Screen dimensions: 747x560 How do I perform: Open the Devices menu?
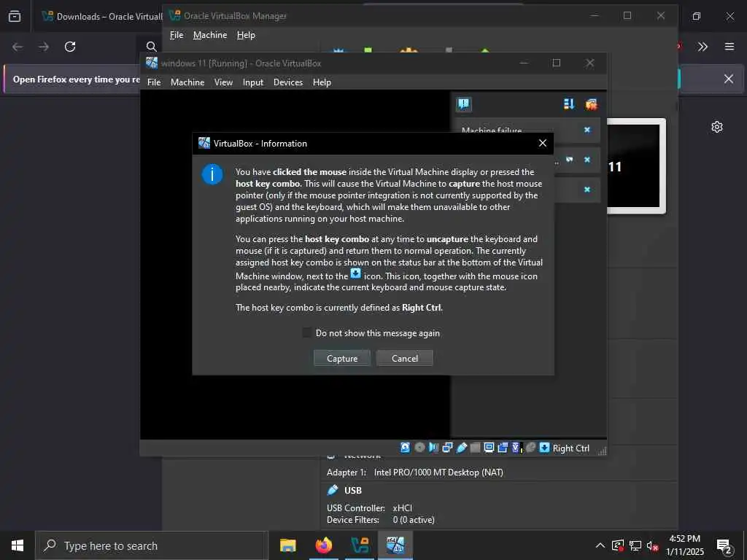(x=287, y=82)
